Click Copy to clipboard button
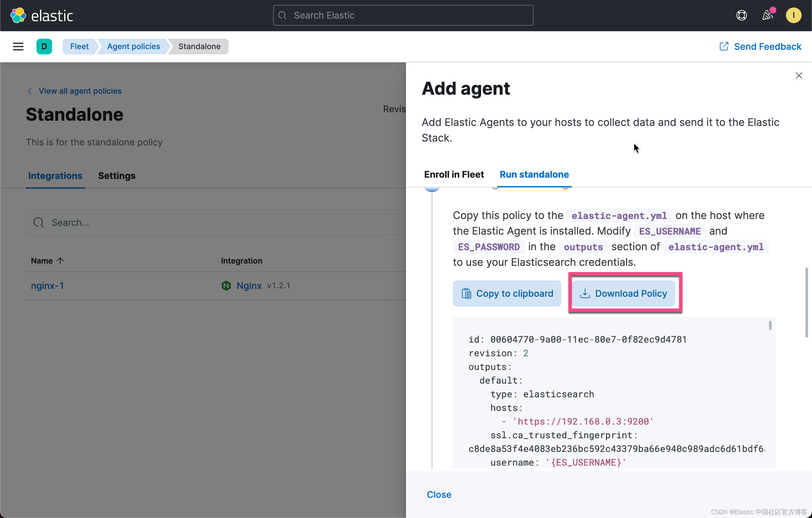The height and width of the screenshot is (518, 812). click(507, 293)
